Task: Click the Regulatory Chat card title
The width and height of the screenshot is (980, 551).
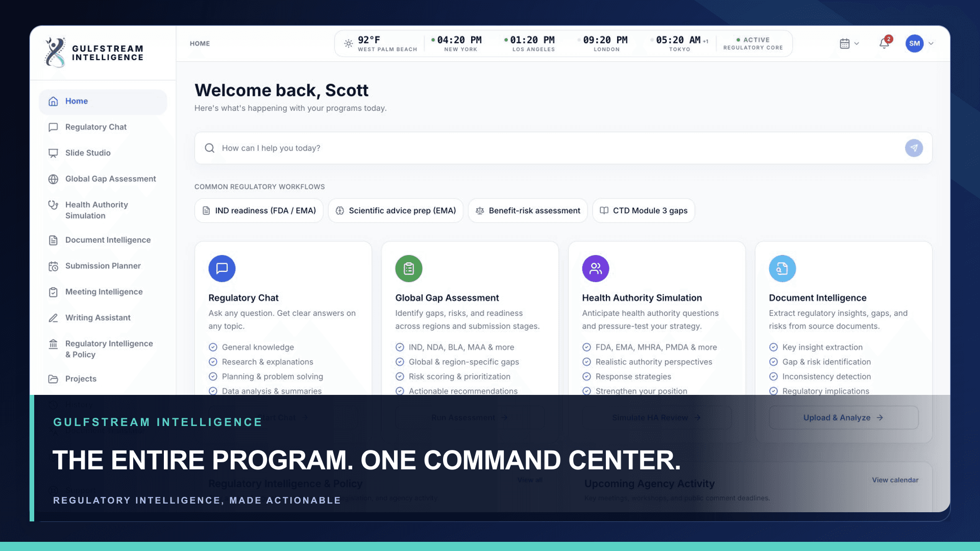Action: 243,298
